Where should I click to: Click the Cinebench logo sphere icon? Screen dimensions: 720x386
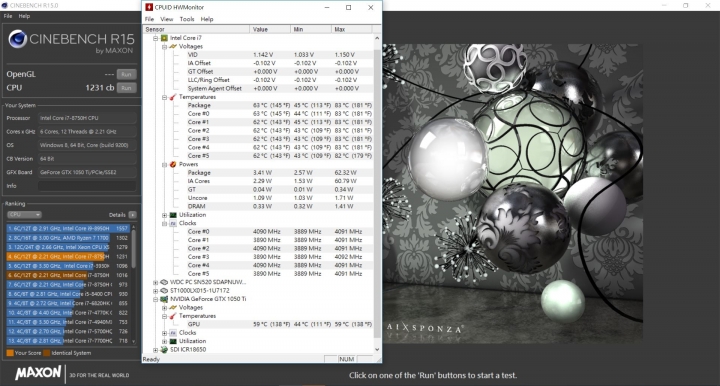tap(17, 39)
